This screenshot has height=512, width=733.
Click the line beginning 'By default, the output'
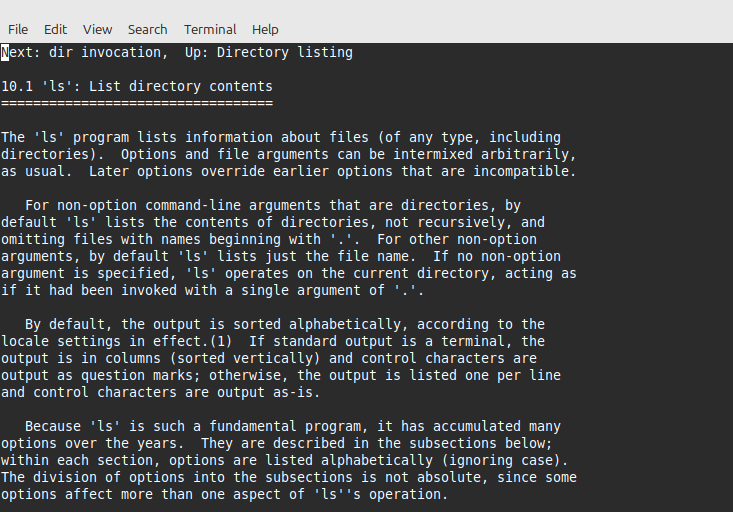point(284,324)
